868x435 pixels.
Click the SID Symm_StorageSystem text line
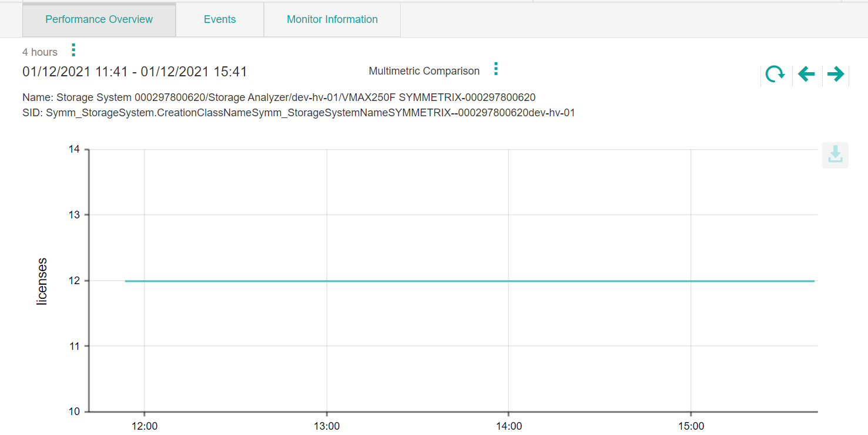tap(299, 113)
